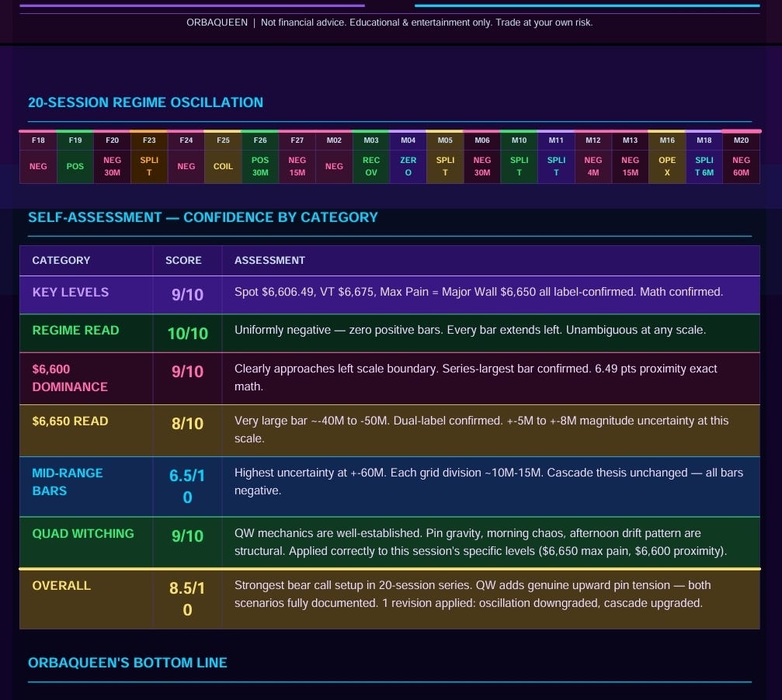This screenshot has width=782, height=700.
Task: Click the ASSESSMENT column header
Action: [269, 260]
